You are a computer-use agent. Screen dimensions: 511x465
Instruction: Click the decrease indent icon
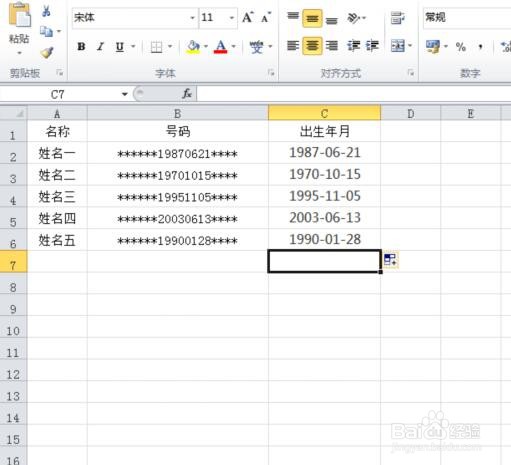(x=353, y=45)
